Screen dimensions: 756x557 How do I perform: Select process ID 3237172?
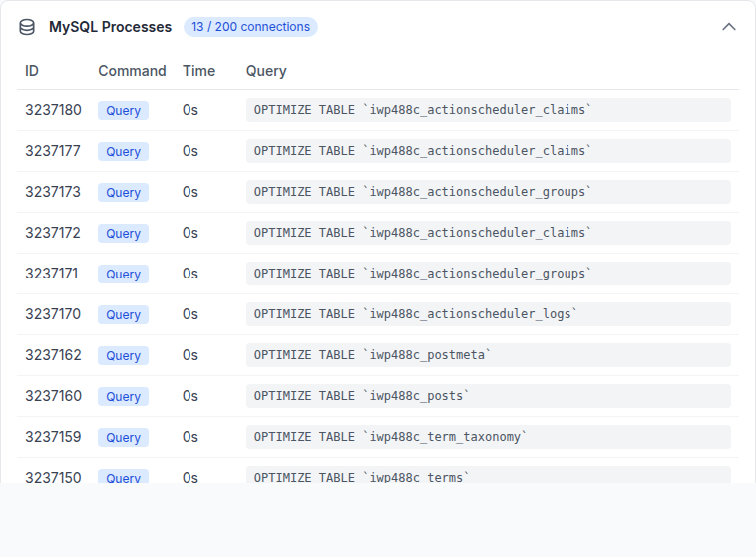point(53,233)
